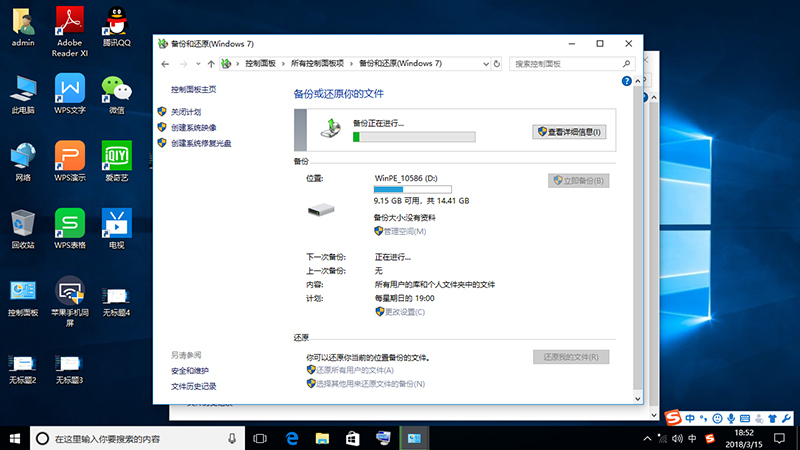The height and width of the screenshot is (450, 800).
Task: Open the 无标题2 desktop file
Action: click(x=23, y=368)
